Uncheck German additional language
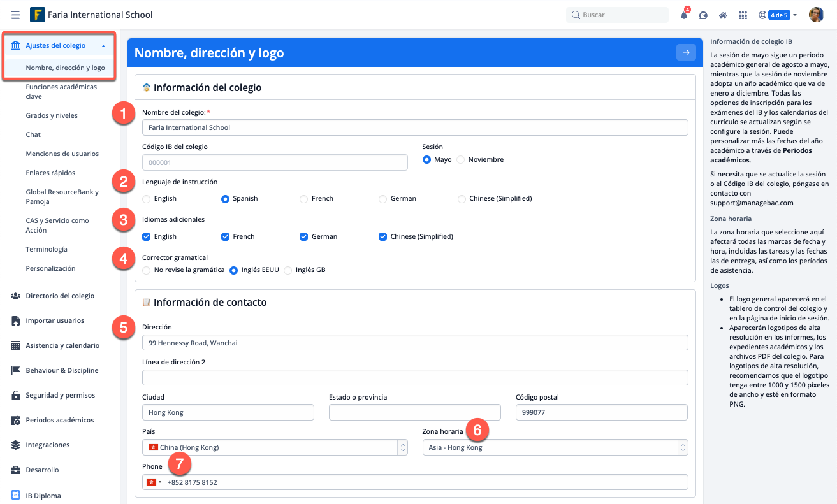837x504 pixels. pyautogui.click(x=304, y=237)
